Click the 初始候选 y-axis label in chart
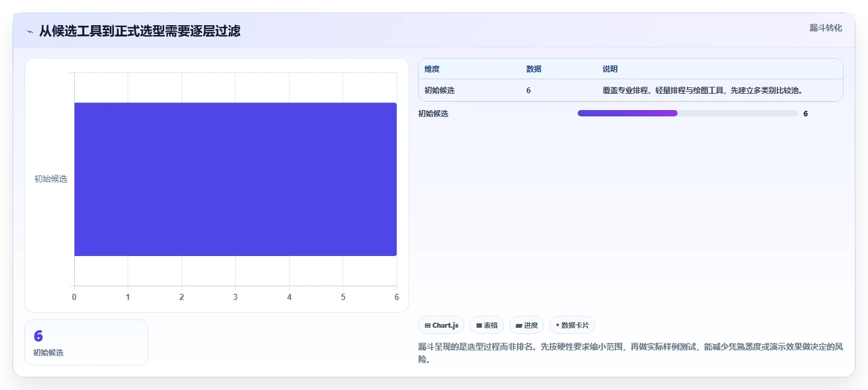Screen dimensions: 868x390 (51, 179)
